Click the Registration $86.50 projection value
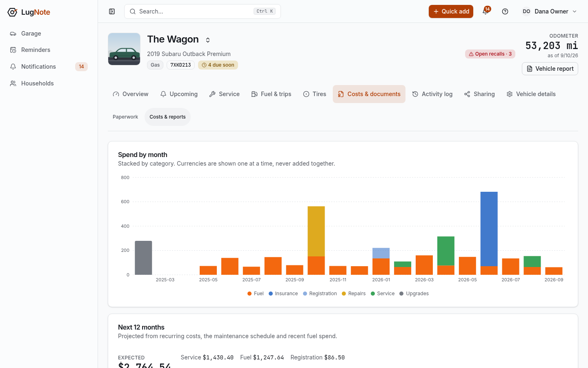The width and height of the screenshot is (588, 368). coord(318,357)
